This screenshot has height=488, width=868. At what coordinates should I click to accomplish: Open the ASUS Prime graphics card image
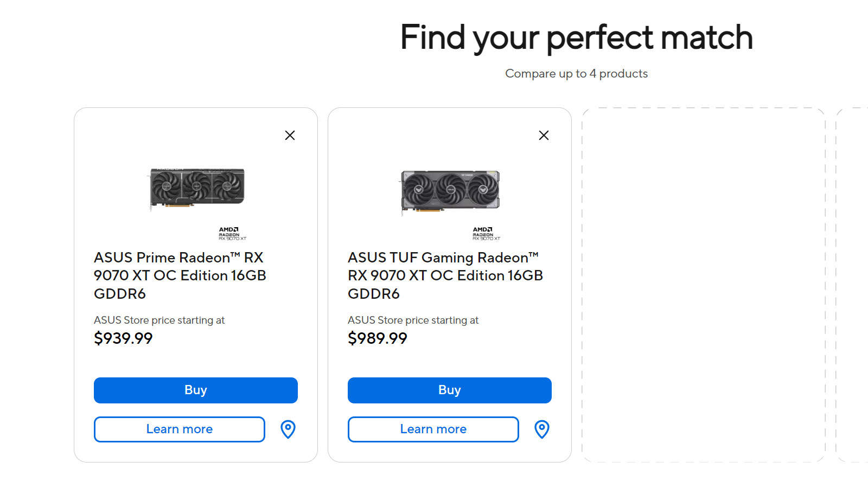(196, 188)
